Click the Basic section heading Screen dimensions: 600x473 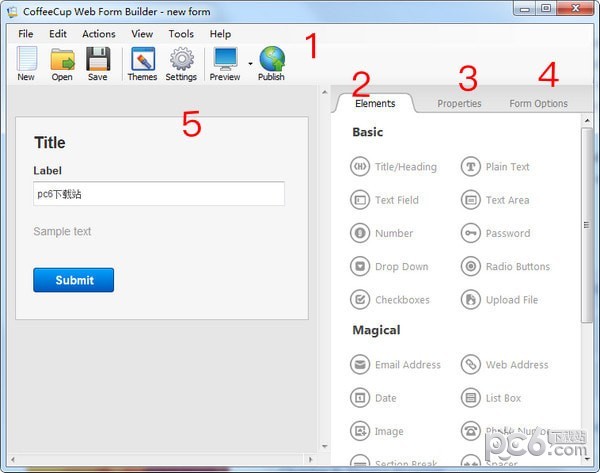[368, 132]
